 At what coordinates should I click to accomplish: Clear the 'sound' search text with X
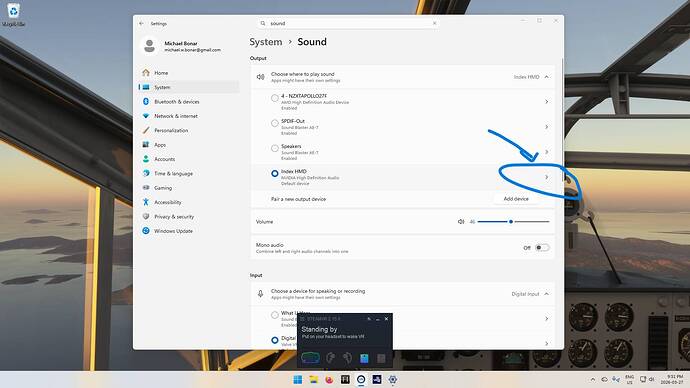click(x=434, y=23)
